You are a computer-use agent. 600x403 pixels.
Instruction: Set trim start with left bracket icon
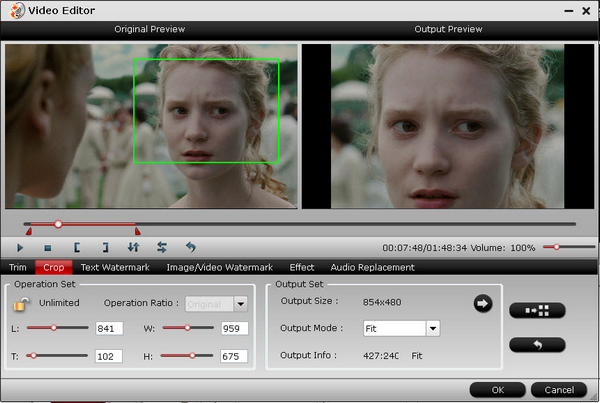(77, 248)
